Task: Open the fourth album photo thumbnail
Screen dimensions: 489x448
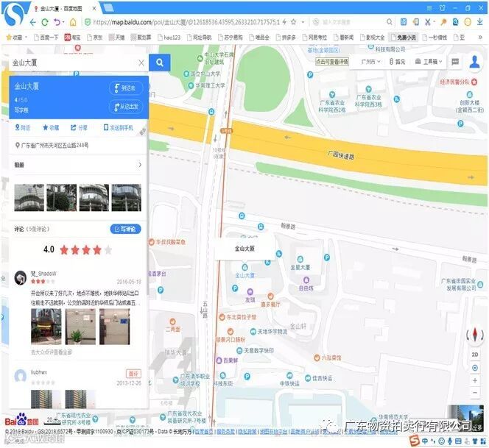Action: pyautogui.click(x=127, y=198)
